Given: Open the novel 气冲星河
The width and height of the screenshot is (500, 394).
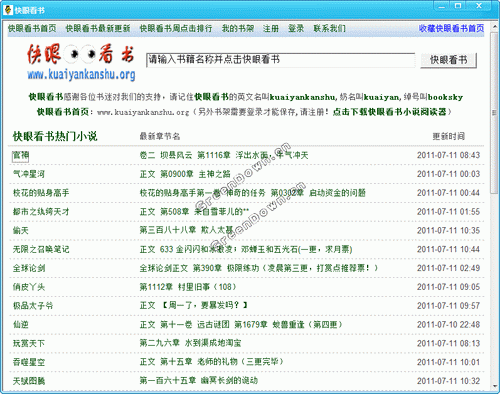Looking at the screenshot, I should (x=29, y=174).
